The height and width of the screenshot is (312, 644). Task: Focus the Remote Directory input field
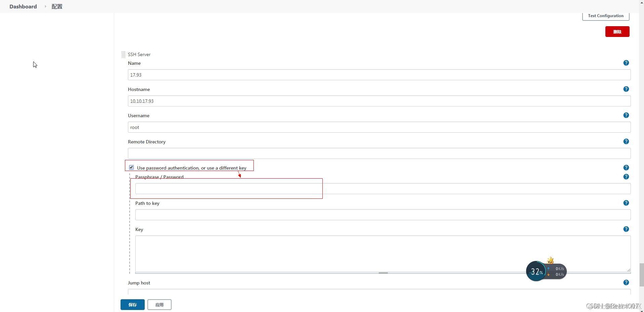(379, 153)
